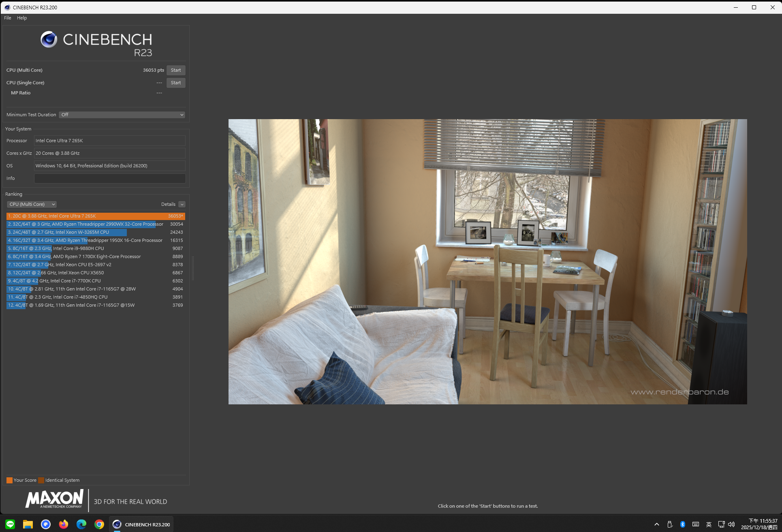Open Google Chrome from the taskbar
The height and width of the screenshot is (532, 782).
[99, 524]
